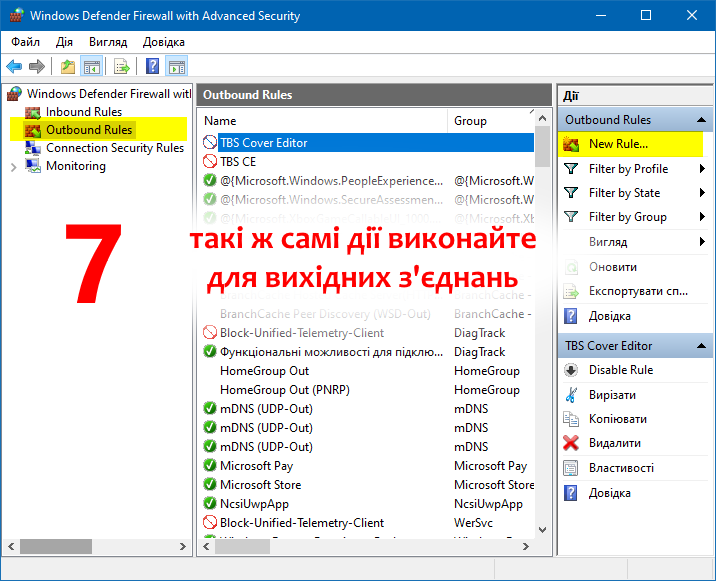The height and width of the screenshot is (581, 716).
Task: Click the rules list horizontal scrollbar right arrow
Action: (526, 546)
